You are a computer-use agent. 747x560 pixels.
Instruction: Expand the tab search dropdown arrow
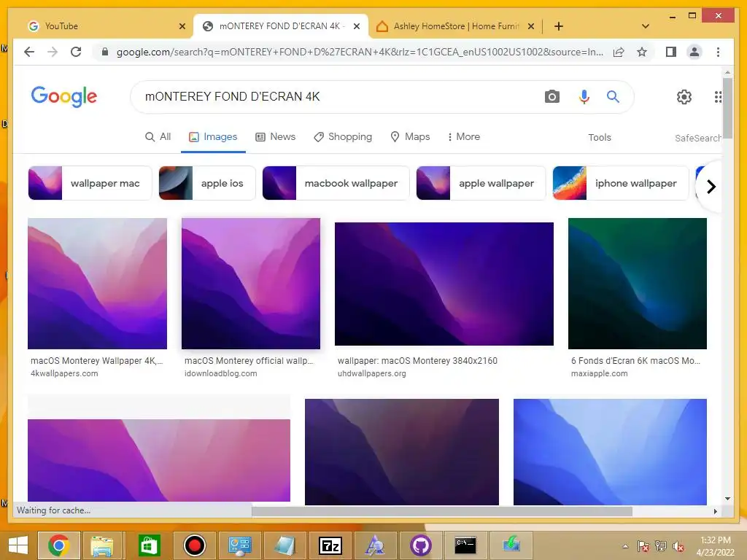pos(646,26)
